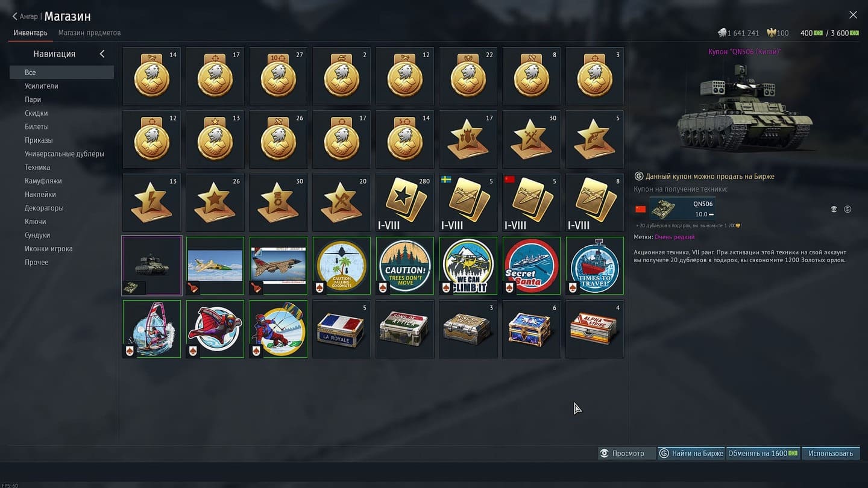Screen dimensions: 868x488
Task: Open the Камуфляжи category filter
Action: tap(43, 181)
